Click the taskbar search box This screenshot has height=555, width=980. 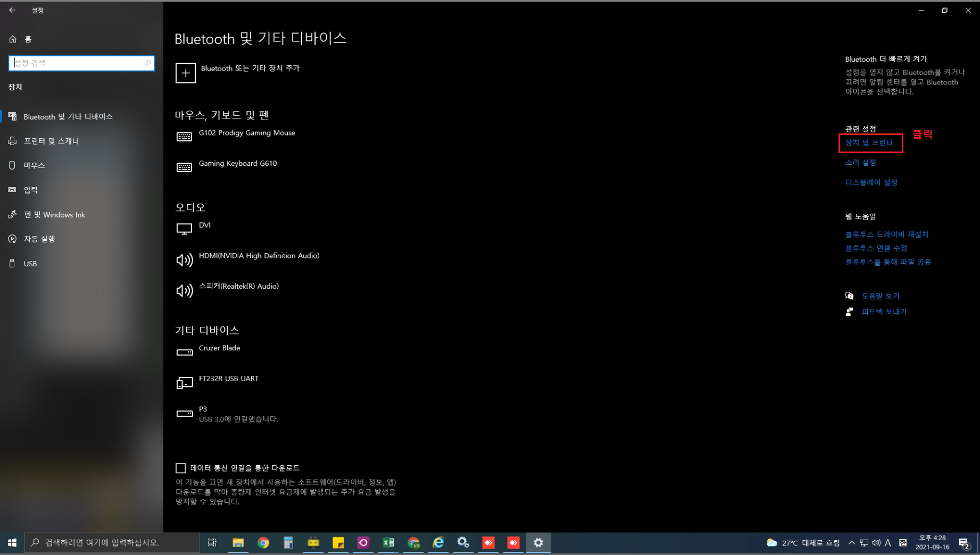[x=112, y=543]
